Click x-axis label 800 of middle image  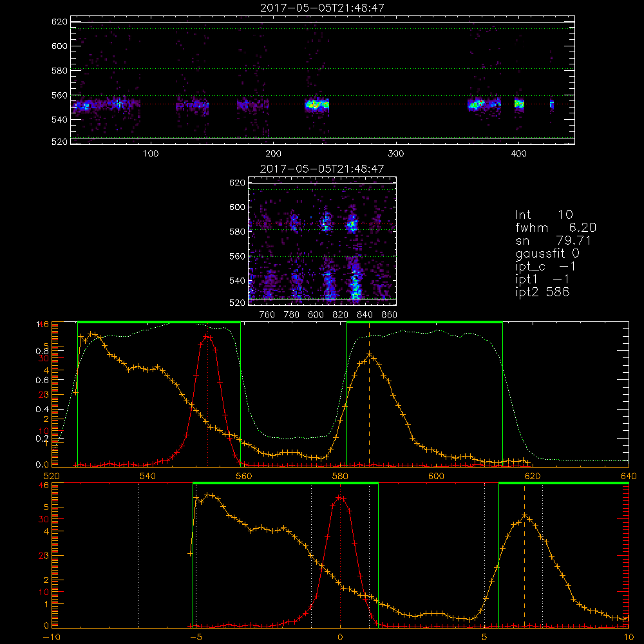(x=316, y=315)
